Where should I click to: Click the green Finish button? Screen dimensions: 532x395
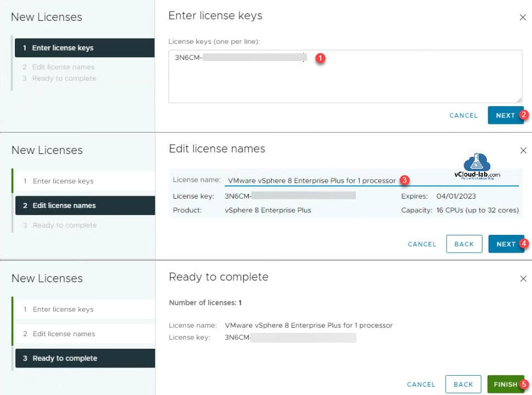(506, 385)
